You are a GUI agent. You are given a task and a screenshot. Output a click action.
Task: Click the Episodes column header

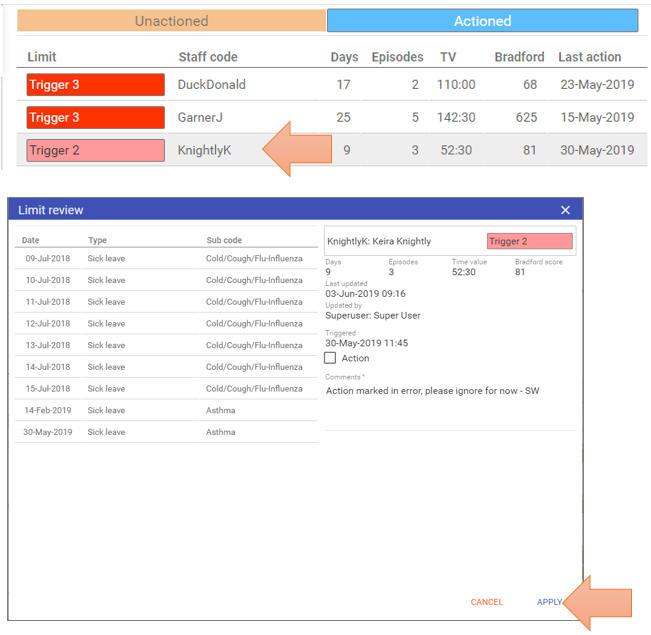click(397, 57)
